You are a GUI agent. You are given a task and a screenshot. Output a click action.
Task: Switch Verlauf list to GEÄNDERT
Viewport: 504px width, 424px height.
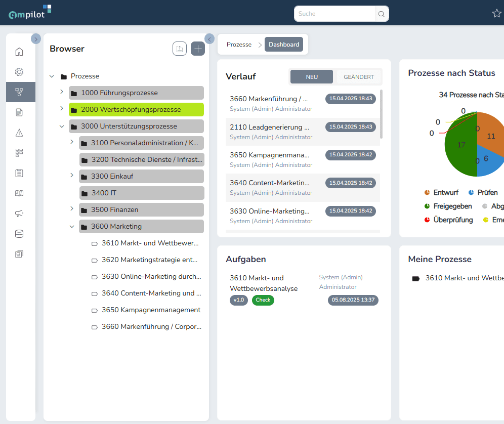click(359, 77)
